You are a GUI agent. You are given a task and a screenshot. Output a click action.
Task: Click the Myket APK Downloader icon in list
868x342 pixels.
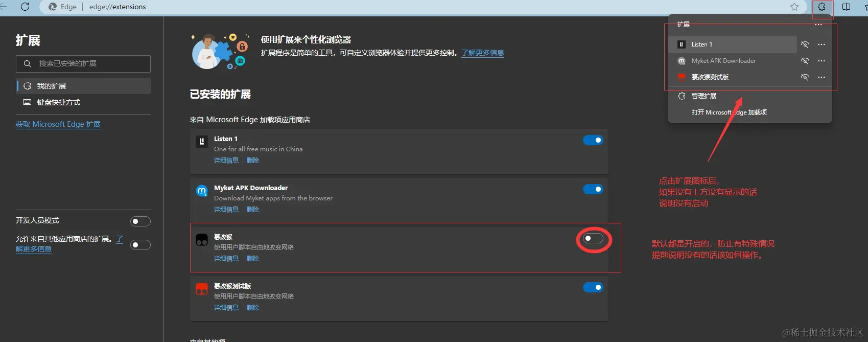pos(202,191)
